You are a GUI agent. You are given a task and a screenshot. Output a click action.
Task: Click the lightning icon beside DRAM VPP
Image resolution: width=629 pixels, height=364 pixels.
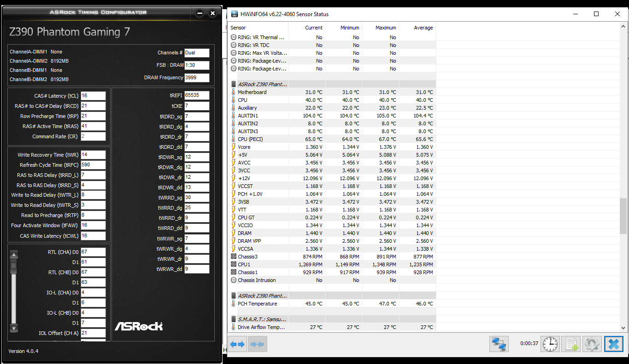(x=234, y=241)
